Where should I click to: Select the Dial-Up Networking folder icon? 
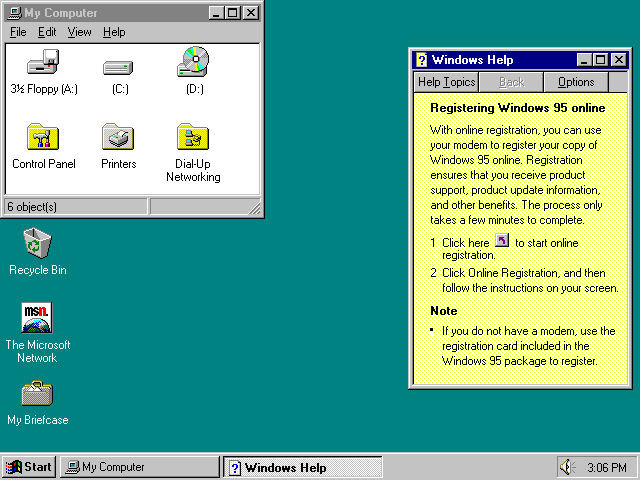pyautogui.click(x=193, y=136)
